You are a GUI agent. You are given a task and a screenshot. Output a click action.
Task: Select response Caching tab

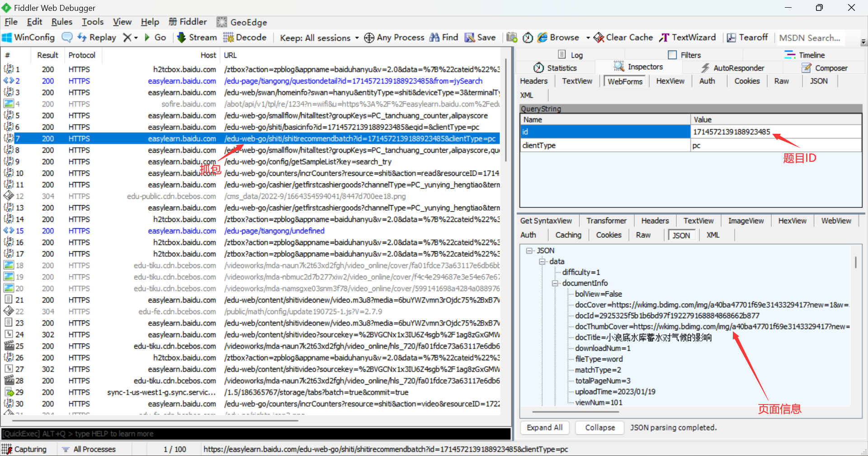(x=568, y=235)
